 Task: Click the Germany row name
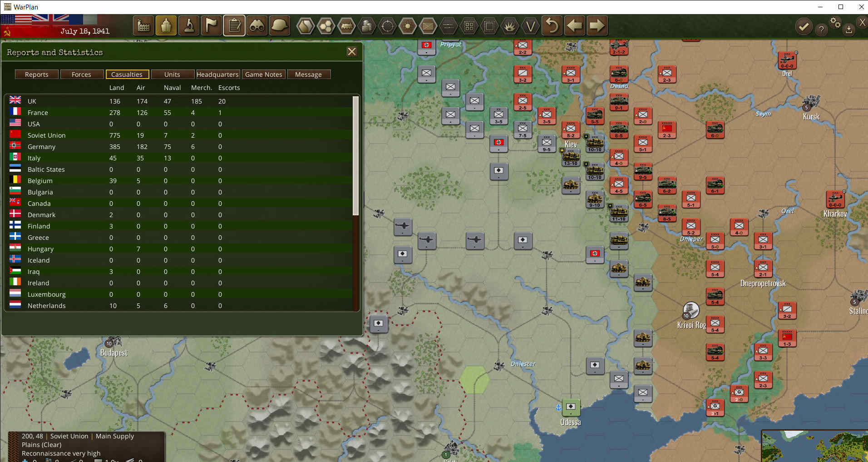(41, 147)
